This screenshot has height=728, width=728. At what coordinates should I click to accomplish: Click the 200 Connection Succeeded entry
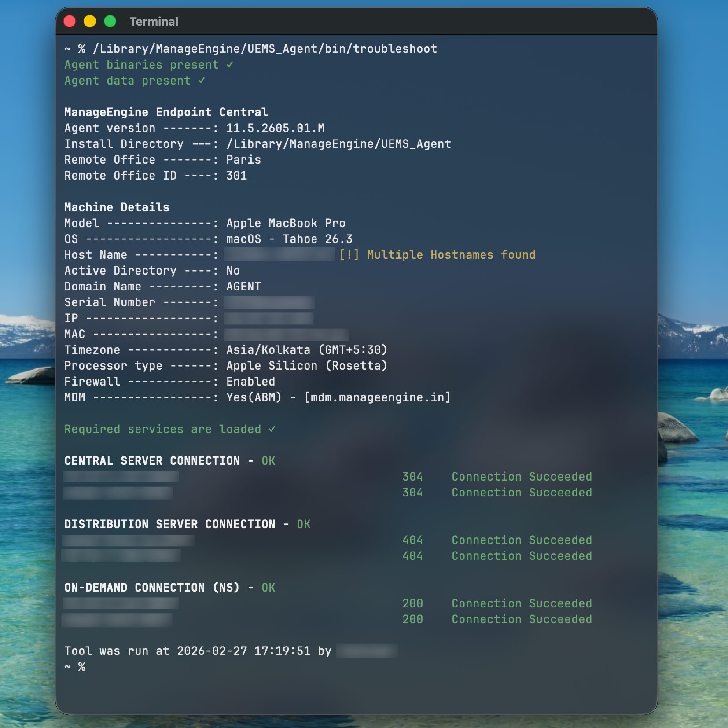497,603
